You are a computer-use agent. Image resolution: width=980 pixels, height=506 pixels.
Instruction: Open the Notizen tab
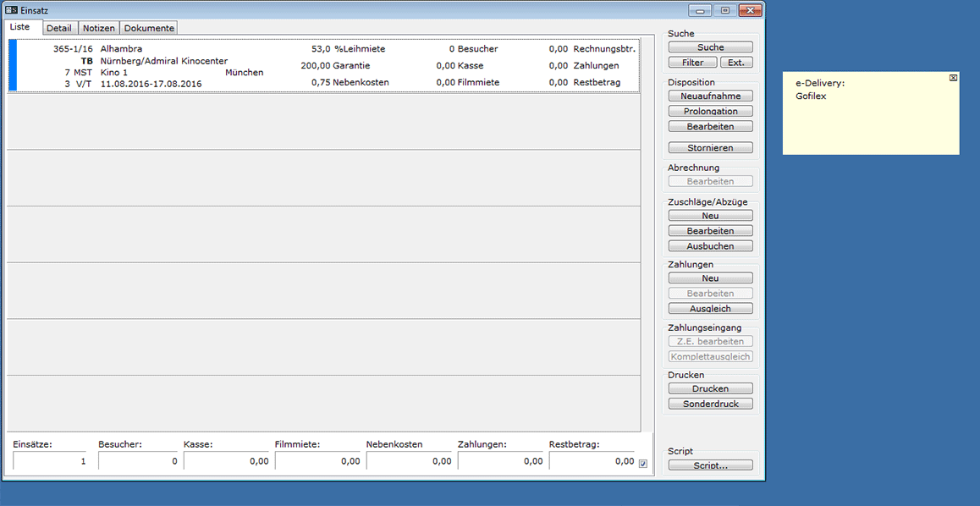(x=98, y=28)
